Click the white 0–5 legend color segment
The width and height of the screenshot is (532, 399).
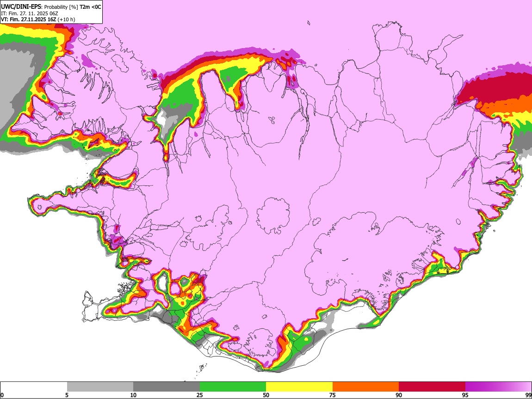pyautogui.click(x=34, y=387)
